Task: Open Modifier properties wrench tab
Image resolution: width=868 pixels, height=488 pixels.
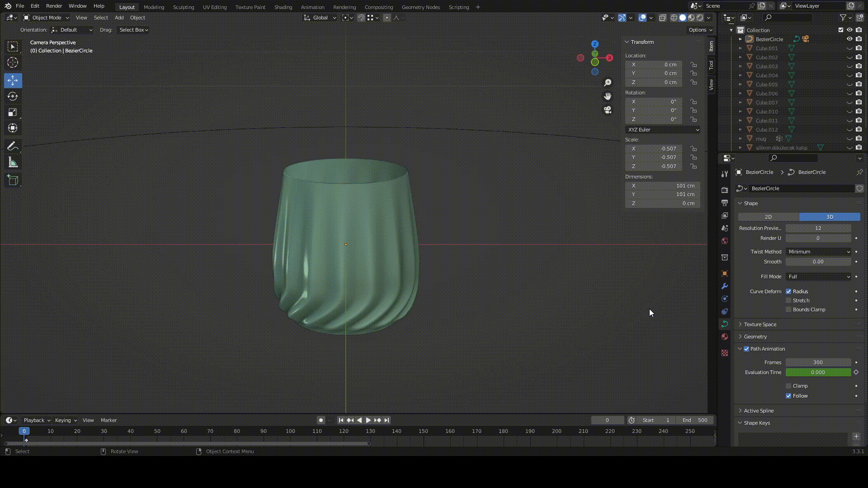Action: (725, 286)
